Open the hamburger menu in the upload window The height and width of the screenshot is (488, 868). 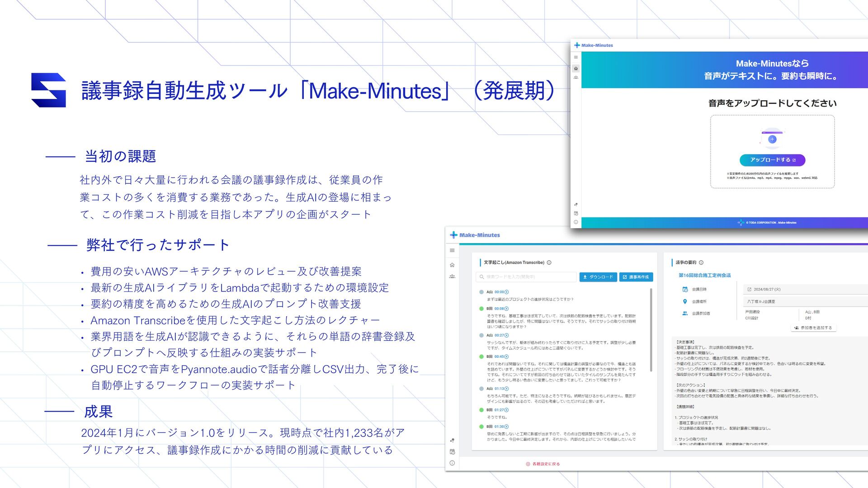[x=576, y=57]
